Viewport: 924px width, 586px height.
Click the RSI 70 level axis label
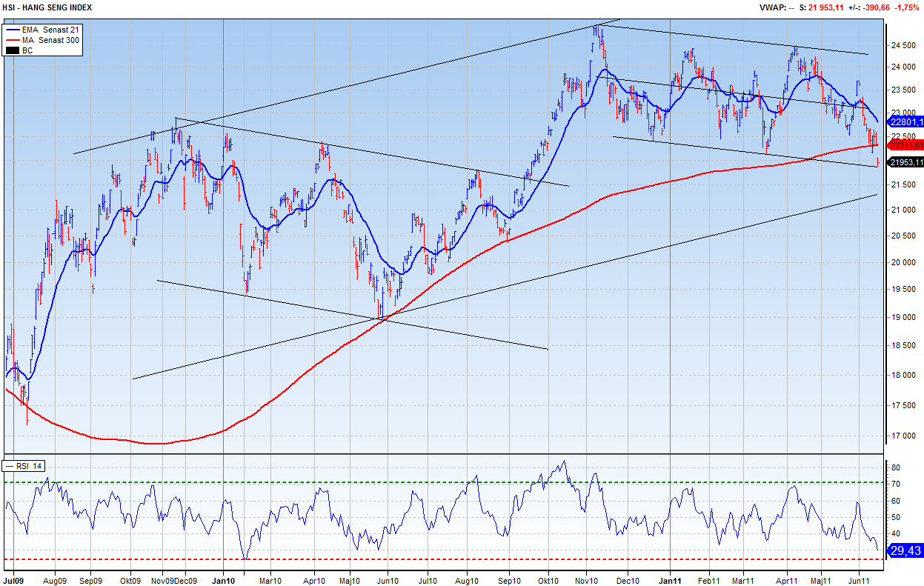pos(895,485)
